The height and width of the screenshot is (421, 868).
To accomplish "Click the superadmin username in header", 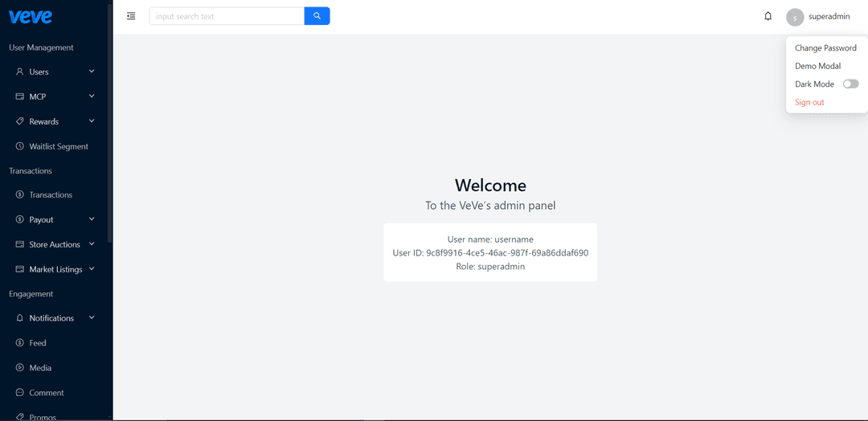I will click(829, 17).
